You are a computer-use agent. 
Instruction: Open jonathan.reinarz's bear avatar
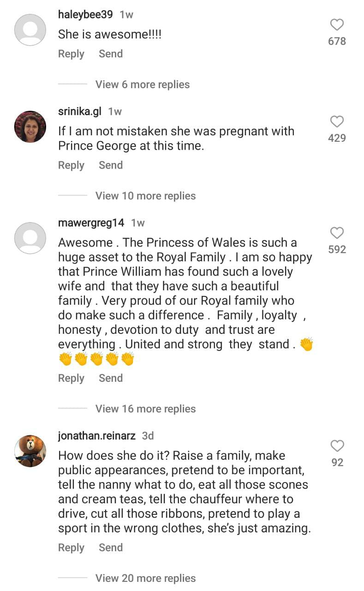click(30, 451)
